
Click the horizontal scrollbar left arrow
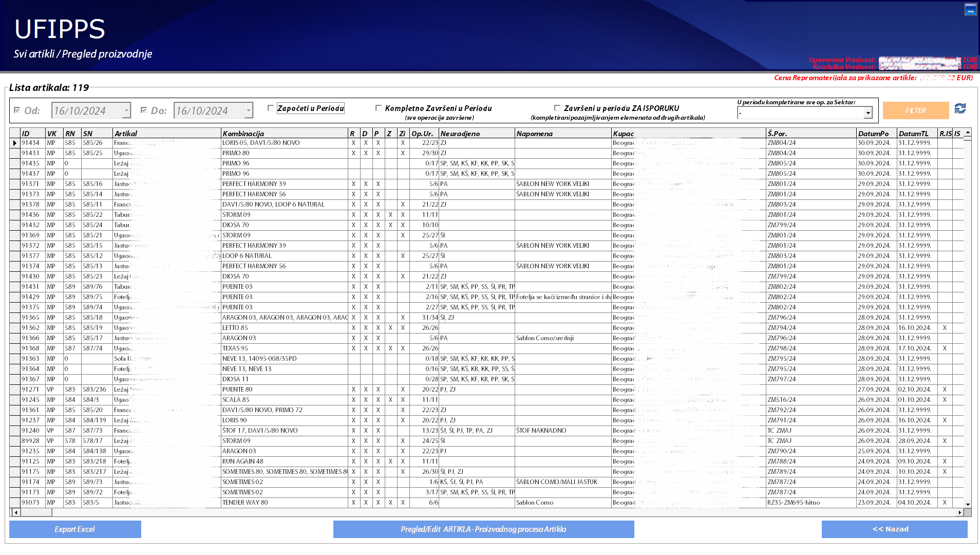coord(16,512)
